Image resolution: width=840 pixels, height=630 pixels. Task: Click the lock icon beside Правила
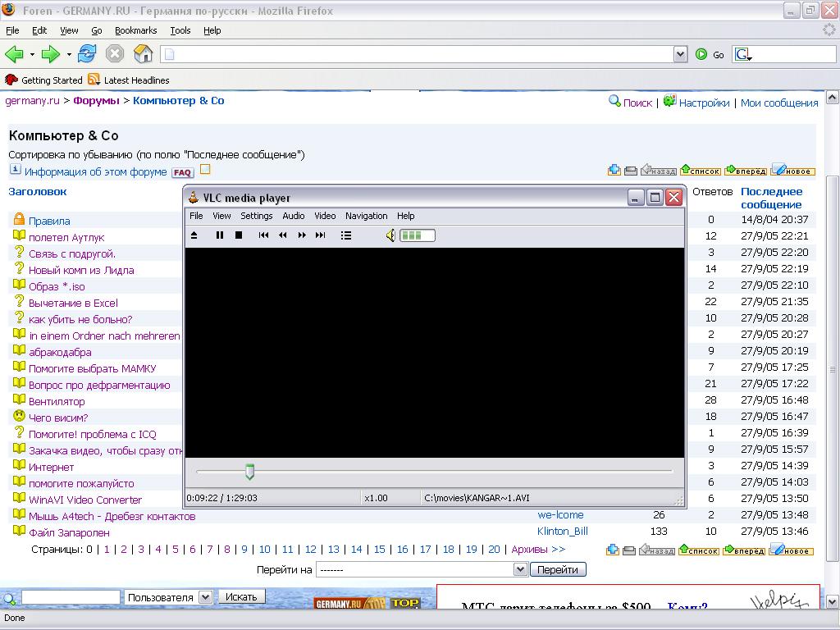[x=19, y=218]
